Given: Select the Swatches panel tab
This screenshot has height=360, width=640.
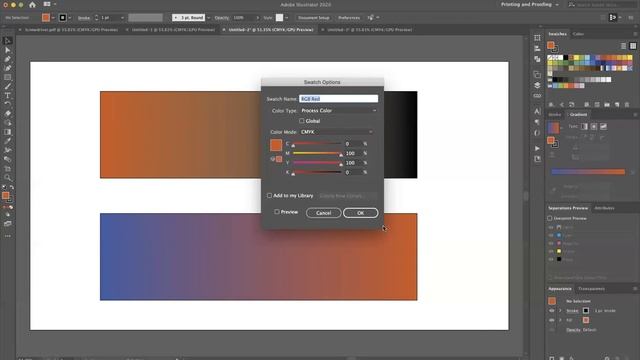Looking at the screenshot, I should pyautogui.click(x=557, y=34).
